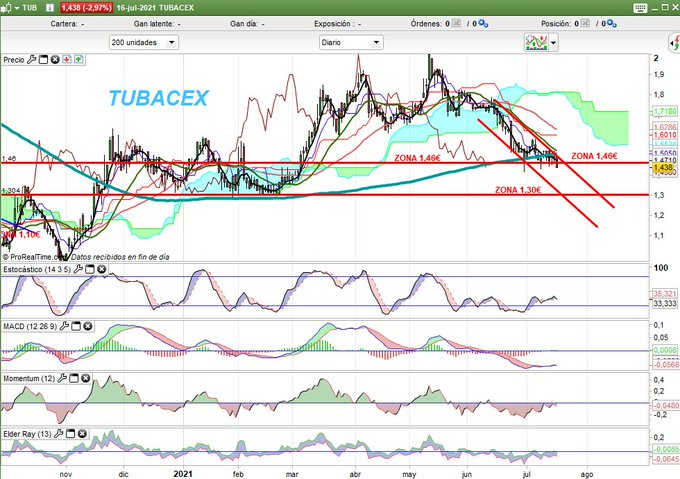The width and height of the screenshot is (680, 479).
Task: Maximize the Estocástico panel
Action: click(x=90, y=269)
